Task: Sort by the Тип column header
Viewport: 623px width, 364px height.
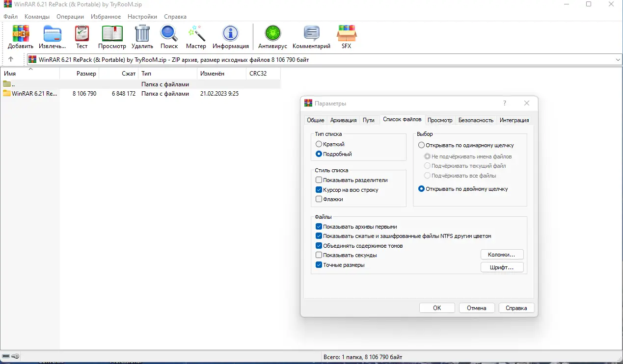Action: coord(167,73)
